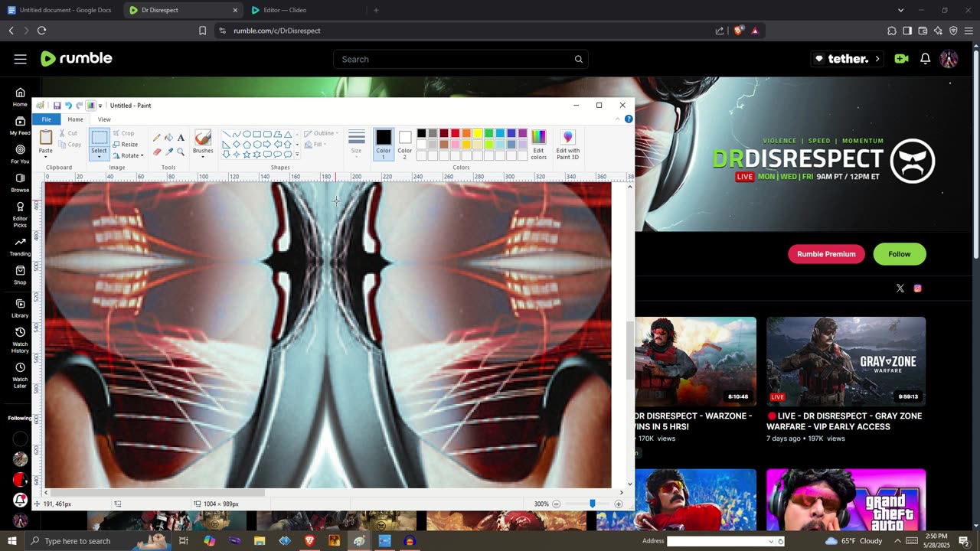Viewport: 980px width, 551px height.
Task: Click the tether sponsor link
Action: 846,59
